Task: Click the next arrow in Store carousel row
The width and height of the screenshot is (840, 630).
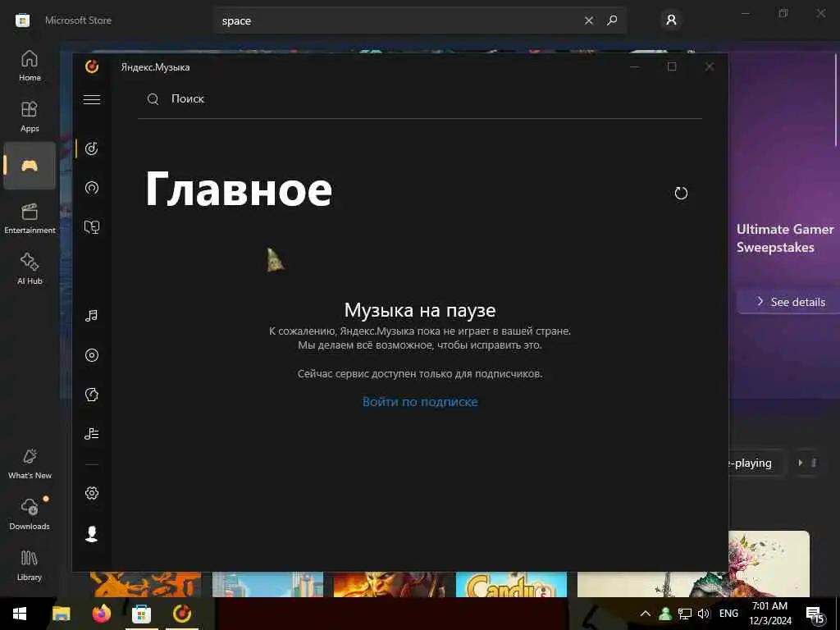Action: tap(801, 463)
